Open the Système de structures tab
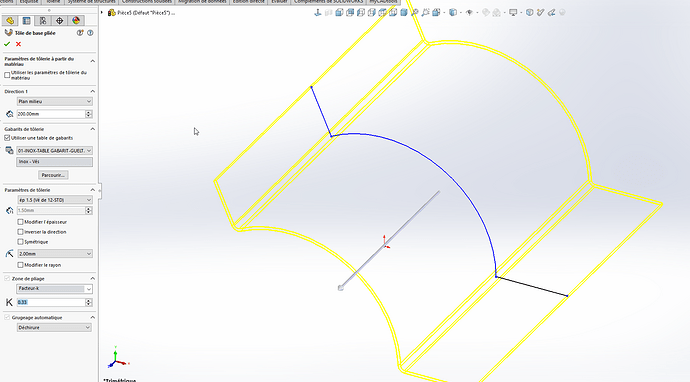The width and height of the screenshot is (690, 382). click(92, 2)
